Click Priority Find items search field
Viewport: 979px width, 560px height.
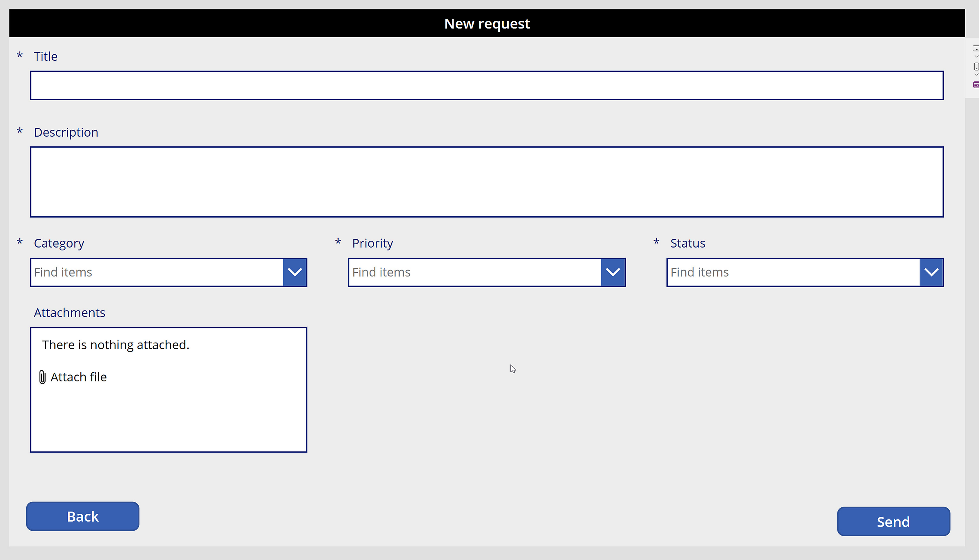click(x=475, y=272)
